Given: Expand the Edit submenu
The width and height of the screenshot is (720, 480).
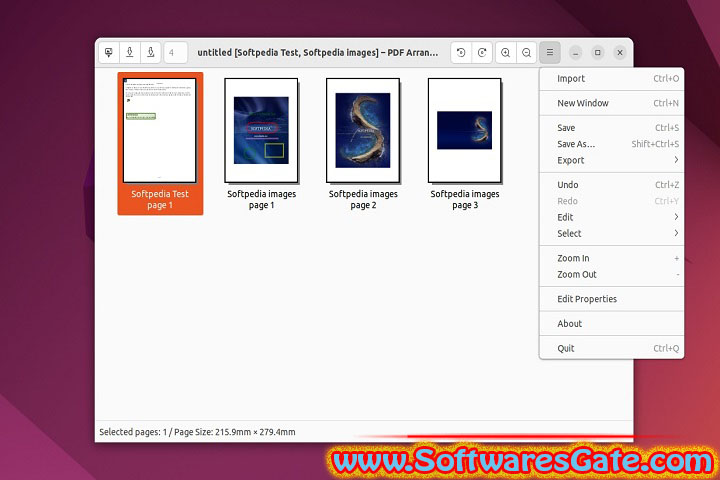Looking at the screenshot, I should [612, 217].
